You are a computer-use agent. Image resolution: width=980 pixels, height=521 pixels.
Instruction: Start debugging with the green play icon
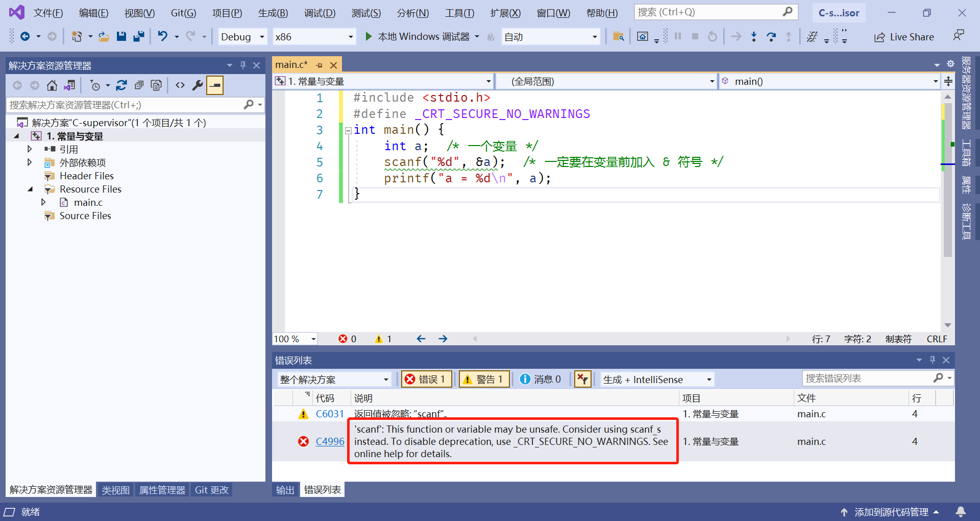(369, 36)
